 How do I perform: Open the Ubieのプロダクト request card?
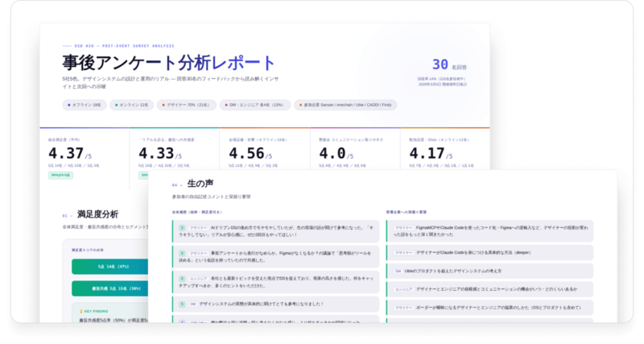489,271
